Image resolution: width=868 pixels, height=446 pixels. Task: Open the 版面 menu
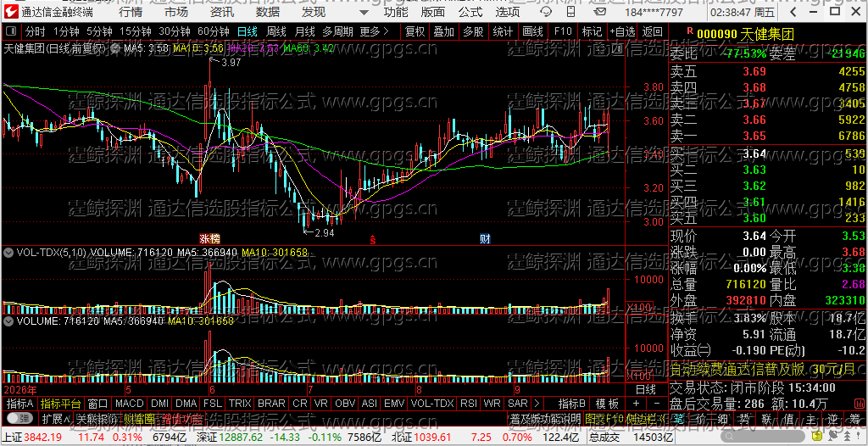click(x=432, y=12)
